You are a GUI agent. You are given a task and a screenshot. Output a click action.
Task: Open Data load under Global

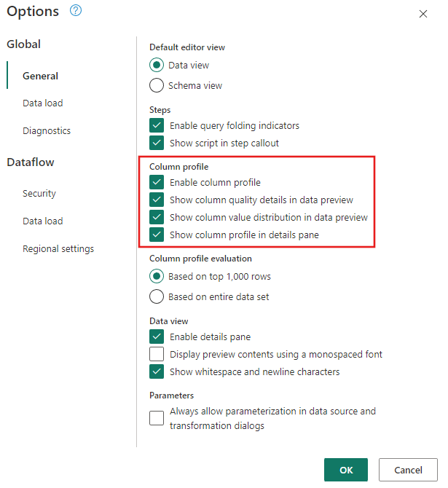43,103
